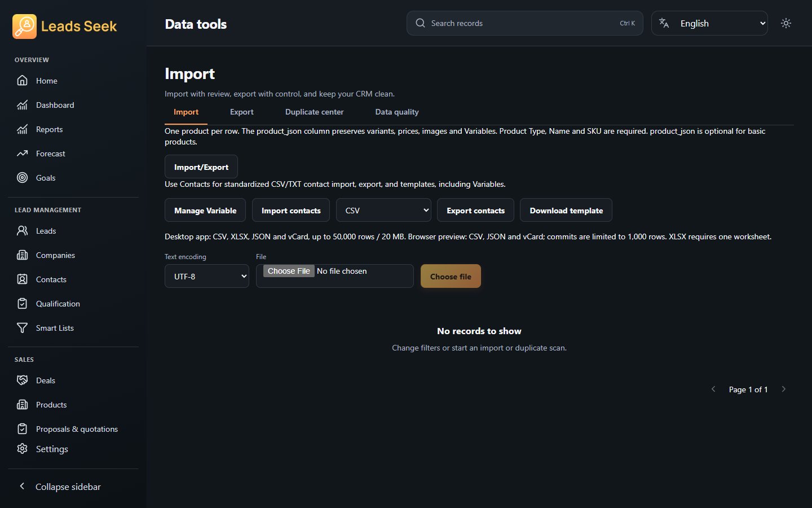
Task: Click the Deals handshake icon
Action: pos(22,380)
